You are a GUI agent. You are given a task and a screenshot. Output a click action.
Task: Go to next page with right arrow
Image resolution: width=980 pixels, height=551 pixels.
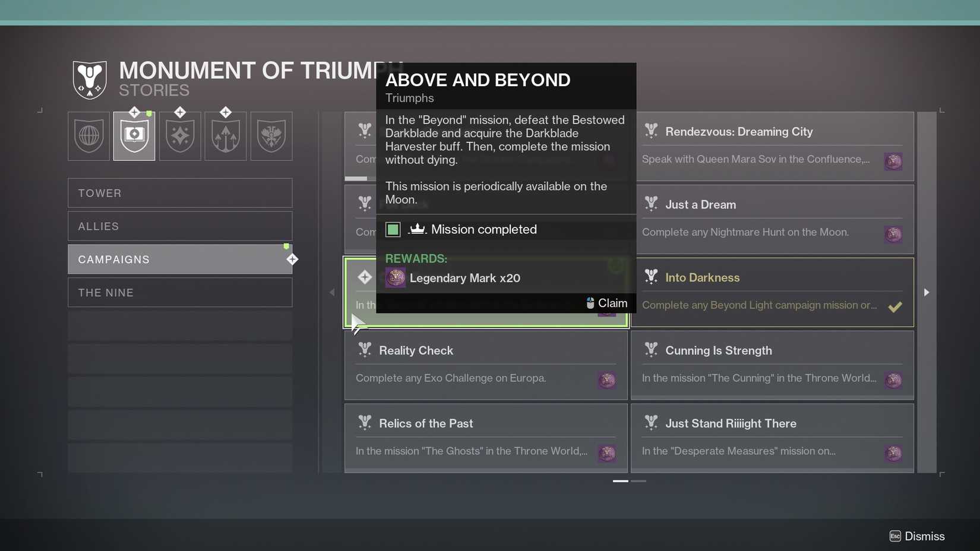pyautogui.click(x=927, y=292)
